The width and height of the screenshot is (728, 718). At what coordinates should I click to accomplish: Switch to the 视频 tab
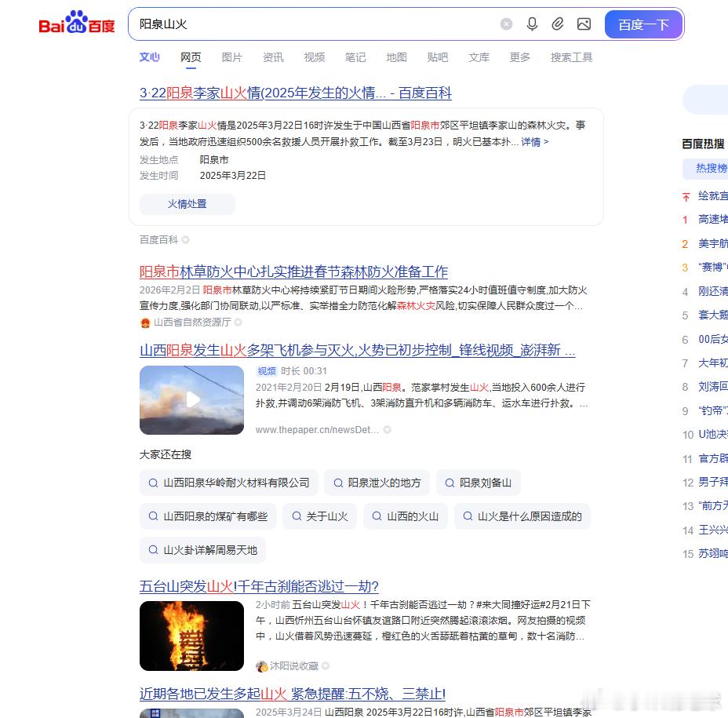coord(315,57)
